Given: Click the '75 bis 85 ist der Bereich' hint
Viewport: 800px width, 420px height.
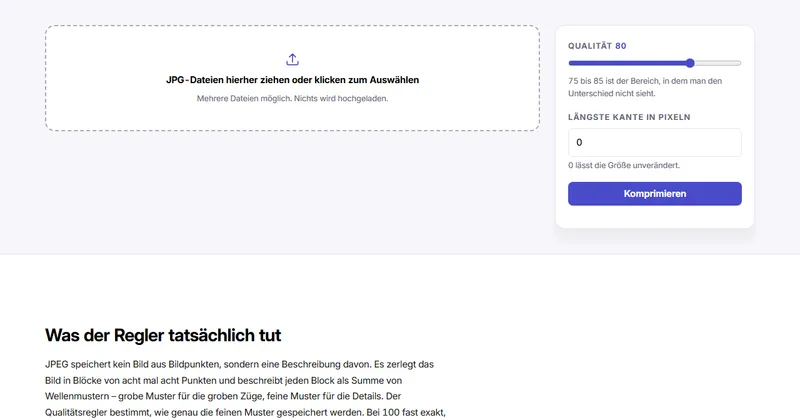Looking at the screenshot, I should pyautogui.click(x=645, y=87).
